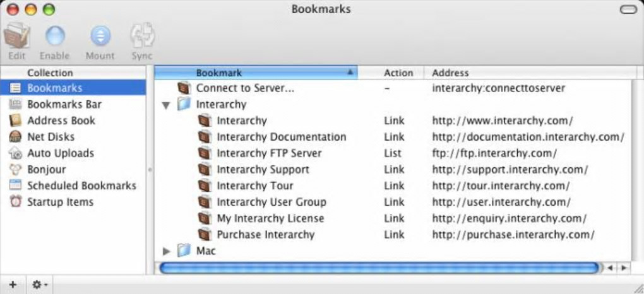Click the Link action of Interarchy Support
Image resolution: width=644 pixels, height=294 pixels.
tap(394, 170)
